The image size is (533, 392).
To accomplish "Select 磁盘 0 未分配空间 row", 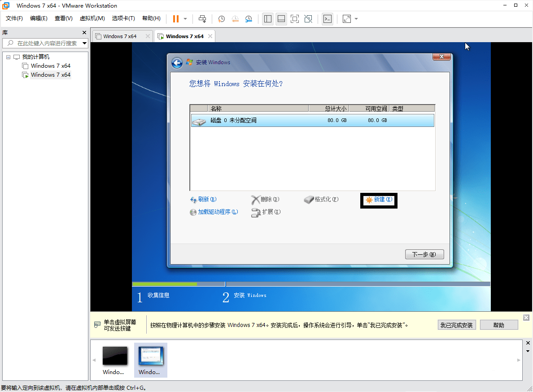I will 312,121.
